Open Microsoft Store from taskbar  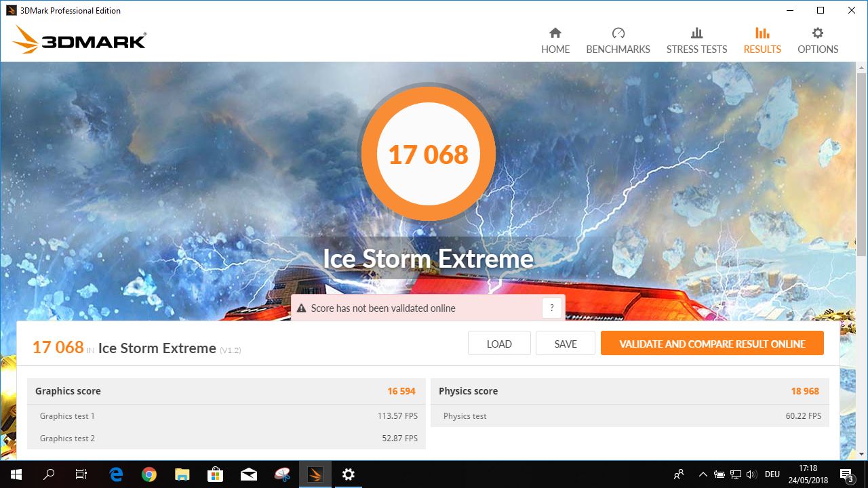point(216,474)
